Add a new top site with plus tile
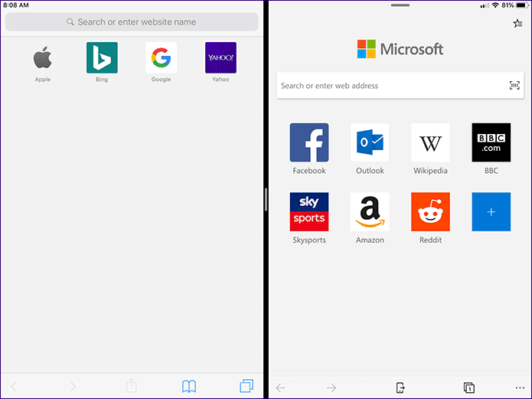The width and height of the screenshot is (532, 399). 491,212
